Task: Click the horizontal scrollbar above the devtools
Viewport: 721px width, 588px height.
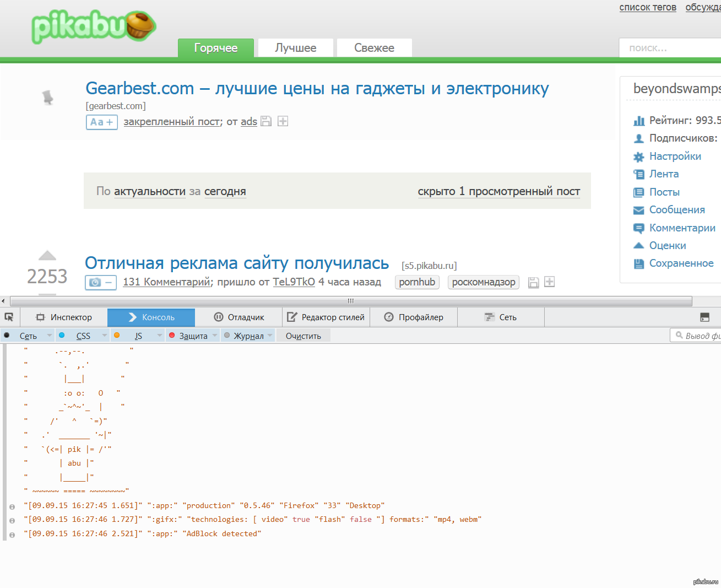Action: pyautogui.click(x=350, y=301)
